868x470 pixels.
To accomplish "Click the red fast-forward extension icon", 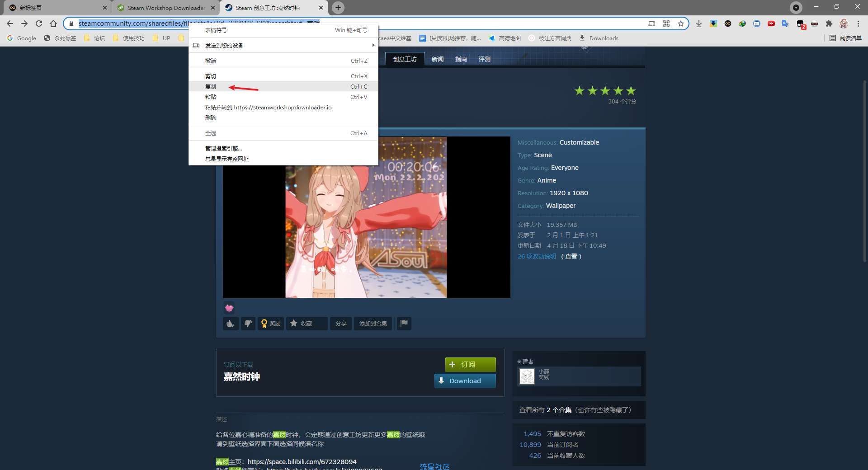I will [771, 23].
